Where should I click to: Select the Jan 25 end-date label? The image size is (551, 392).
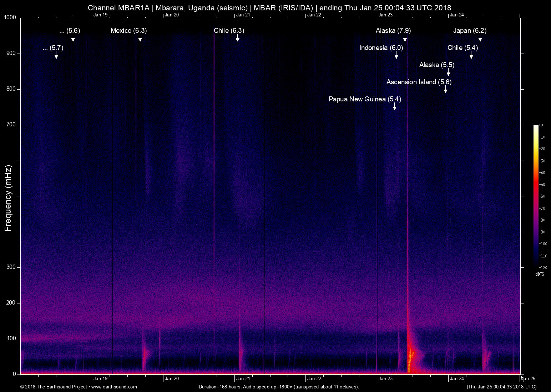(529, 378)
